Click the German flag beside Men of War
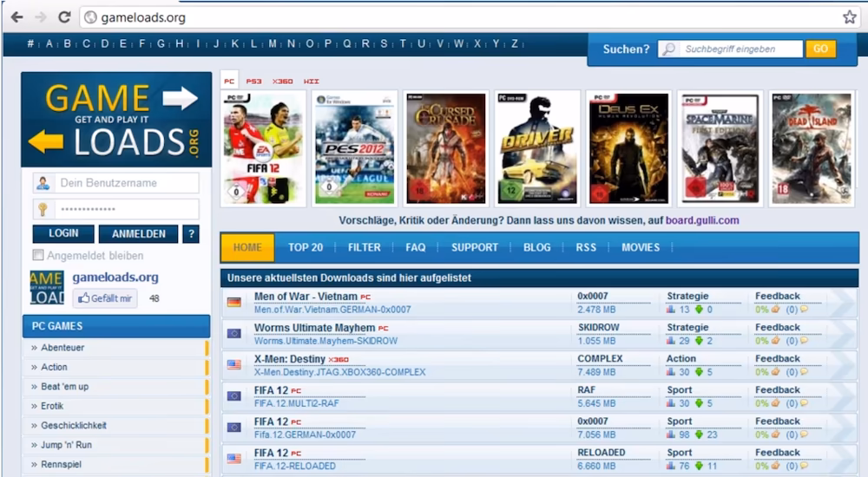 point(233,303)
